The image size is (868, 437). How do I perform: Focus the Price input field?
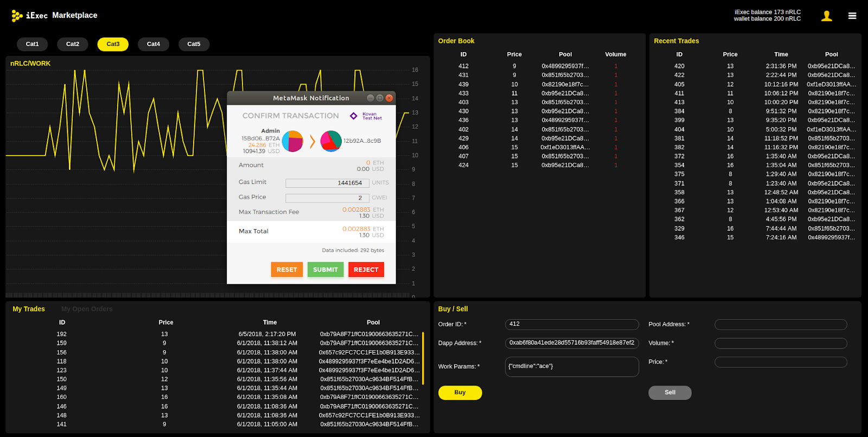click(x=781, y=362)
